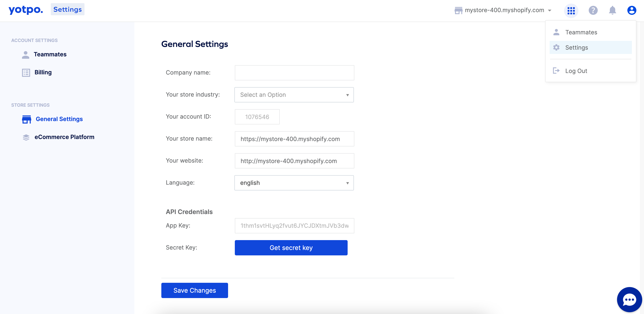644x314 pixels.
Task: Select Teammates in the profile menu
Action: [591, 32]
